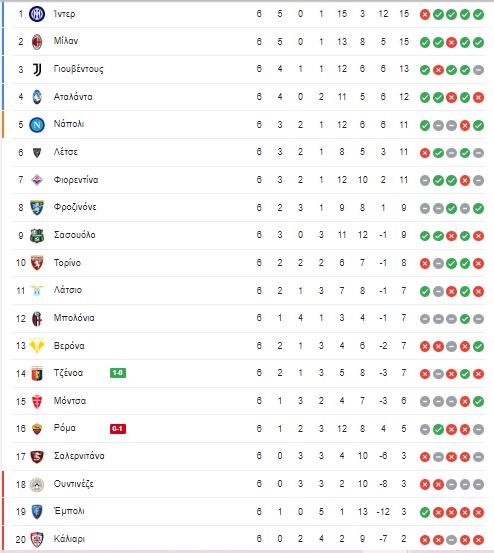The width and height of the screenshot is (494, 553).
Task: Click the green 1-0 score badge for Τζένοα
Action: 118,373
